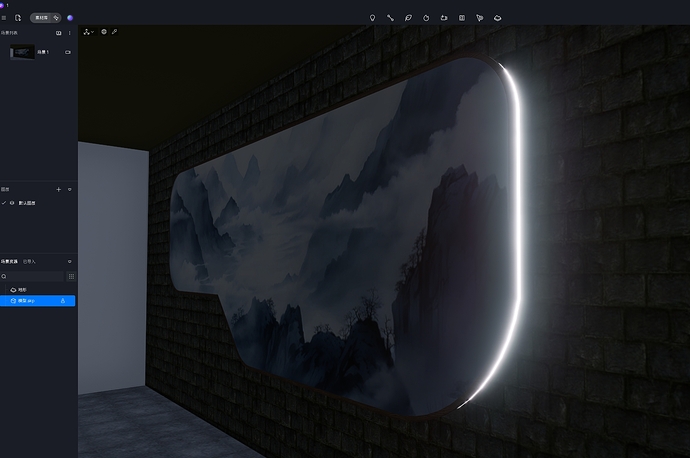Select the camera with plus tool
This screenshot has width=690, height=458.
click(444, 18)
